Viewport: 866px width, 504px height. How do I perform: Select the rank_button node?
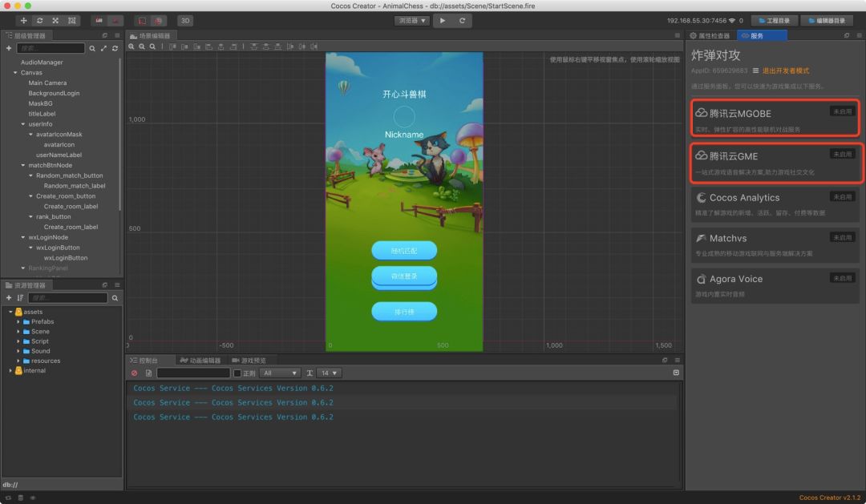(x=54, y=216)
